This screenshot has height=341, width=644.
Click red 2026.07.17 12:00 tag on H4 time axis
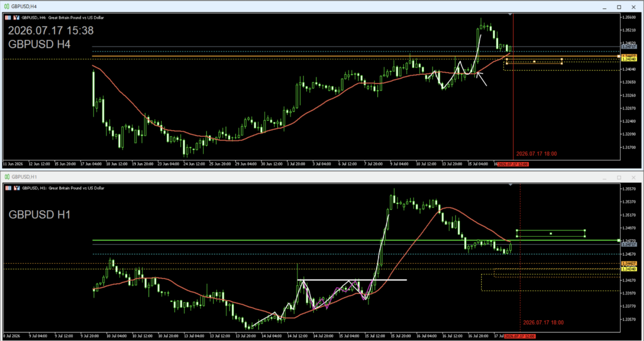pos(513,164)
